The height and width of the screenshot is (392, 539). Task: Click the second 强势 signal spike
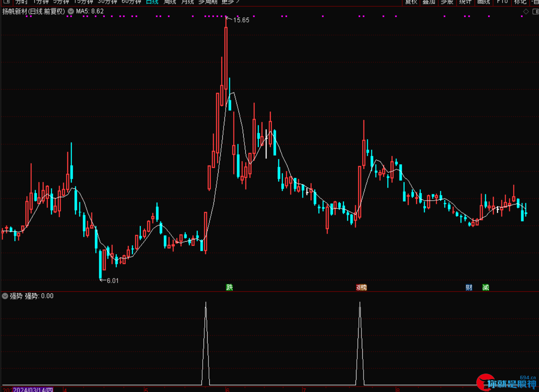click(x=360, y=343)
